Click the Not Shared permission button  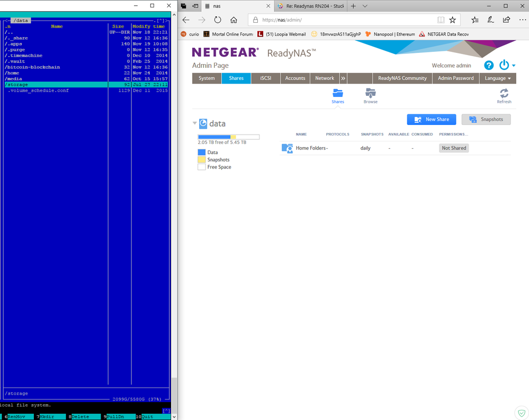454,148
